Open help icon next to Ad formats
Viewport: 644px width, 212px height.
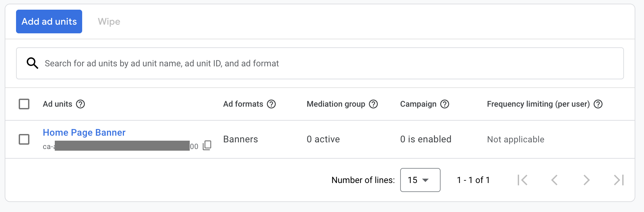tap(272, 104)
